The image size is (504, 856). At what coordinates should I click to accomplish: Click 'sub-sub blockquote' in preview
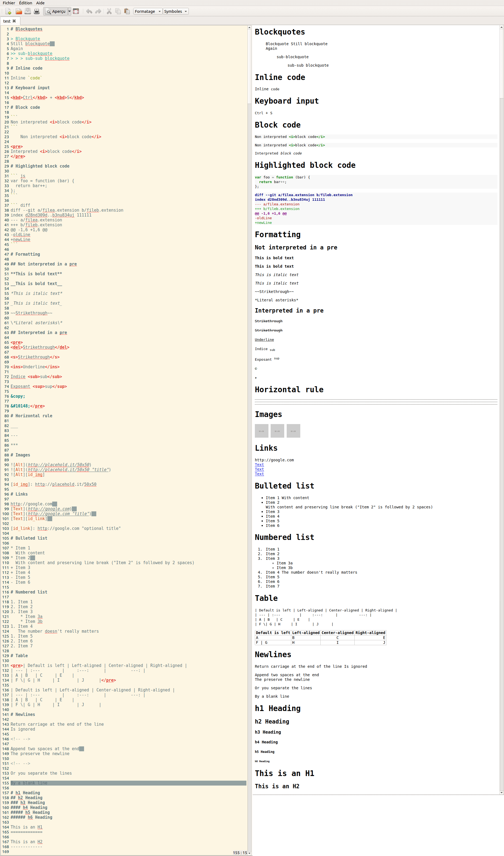[308, 65]
